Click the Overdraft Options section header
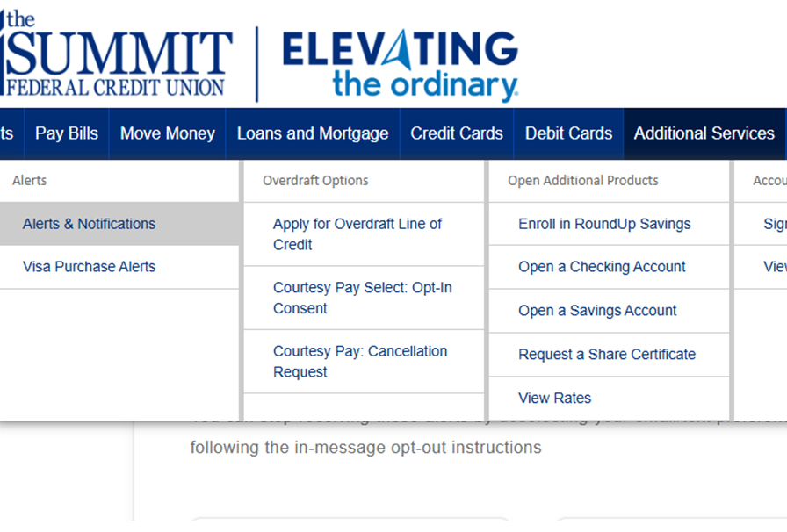This screenshot has height=532, width=787. tap(315, 181)
